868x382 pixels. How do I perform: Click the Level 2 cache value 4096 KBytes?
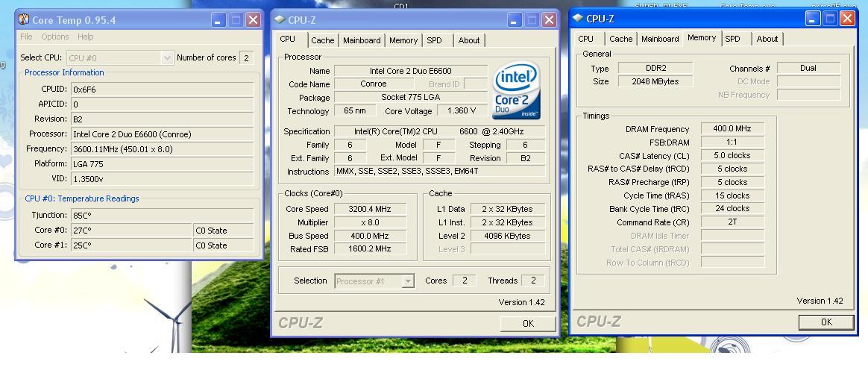(x=508, y=236)
